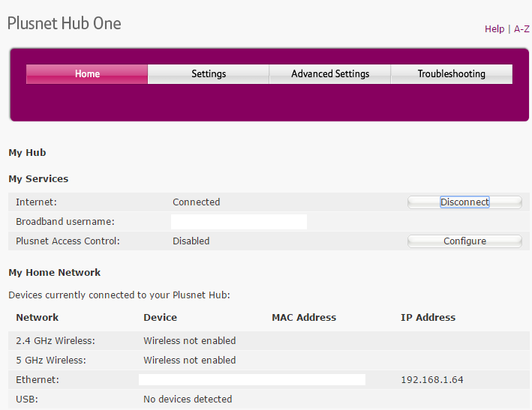532x410 pixels.
Task: Click the My Home Network heading
Action: [x=55, y=273]
